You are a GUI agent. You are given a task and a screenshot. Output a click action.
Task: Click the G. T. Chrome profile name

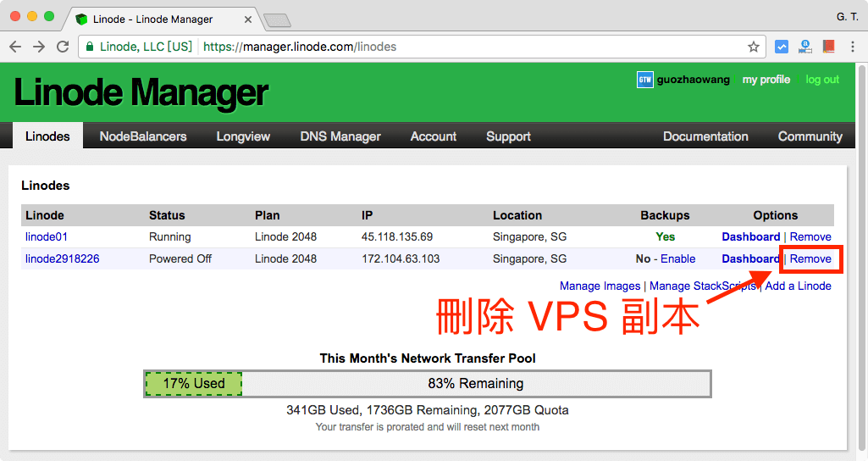847,17
